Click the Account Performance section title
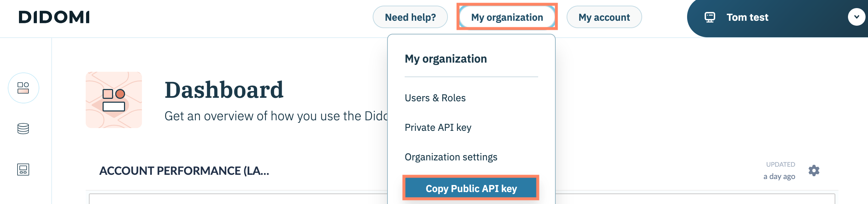 pos(184,171)
